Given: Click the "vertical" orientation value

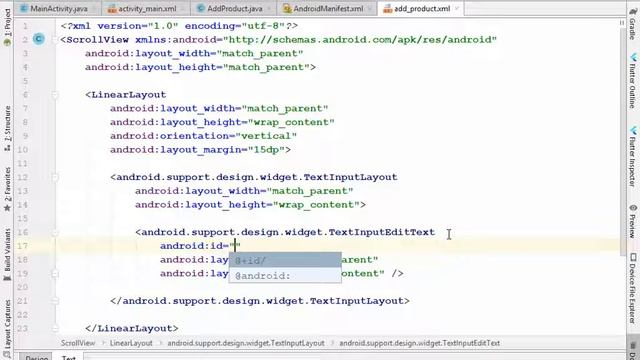Looking at the screenshot, I should 266,136.
